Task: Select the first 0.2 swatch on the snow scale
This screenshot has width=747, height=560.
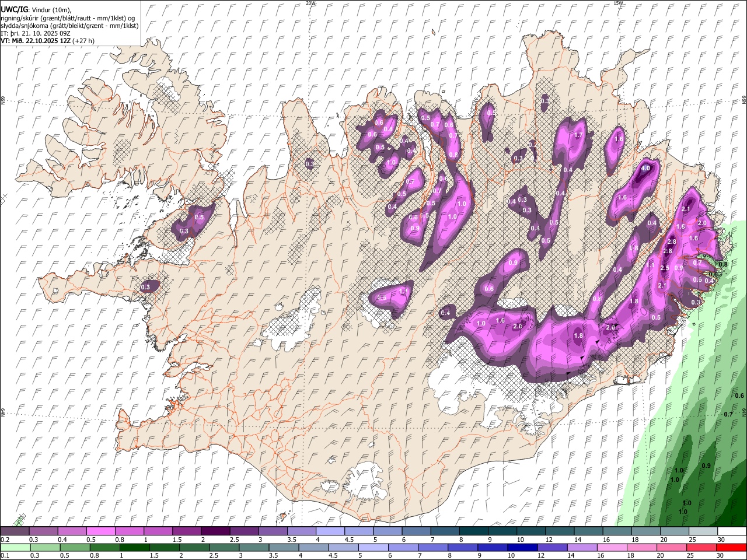Action: pyautogui.click(x=15, y=531)
